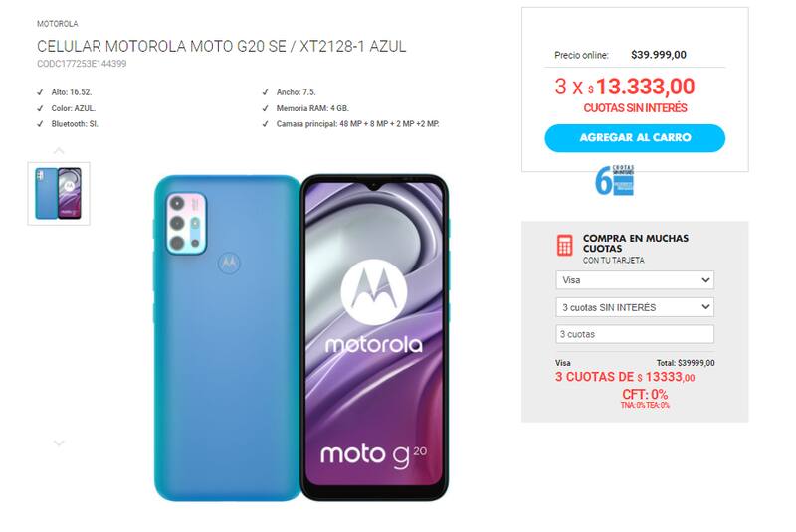Click the CUOTAS SIN INTERÉS red label
The width and height of the screenshot is (796, 532).
click(635, 108)
